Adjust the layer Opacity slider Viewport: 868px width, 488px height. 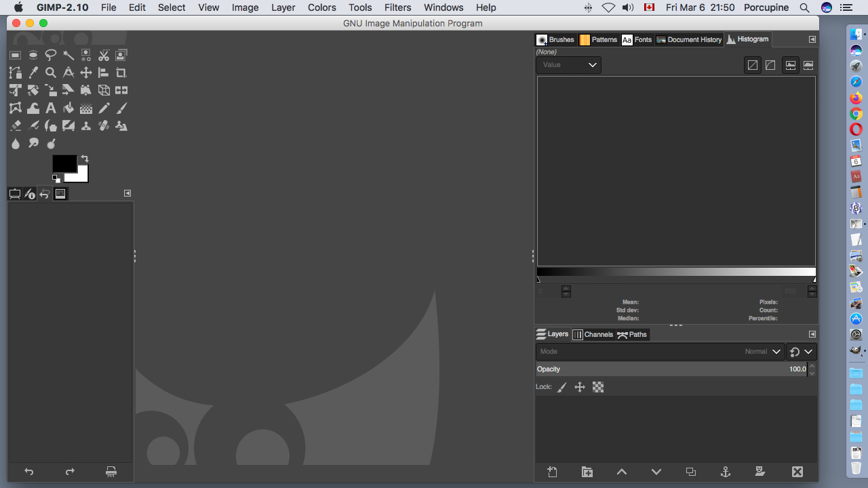[671, 369]
